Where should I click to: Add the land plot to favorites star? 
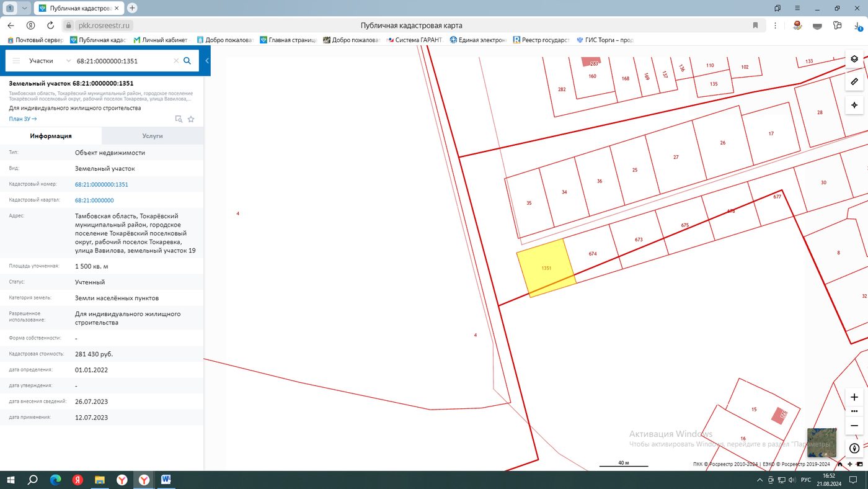[191, 119]
